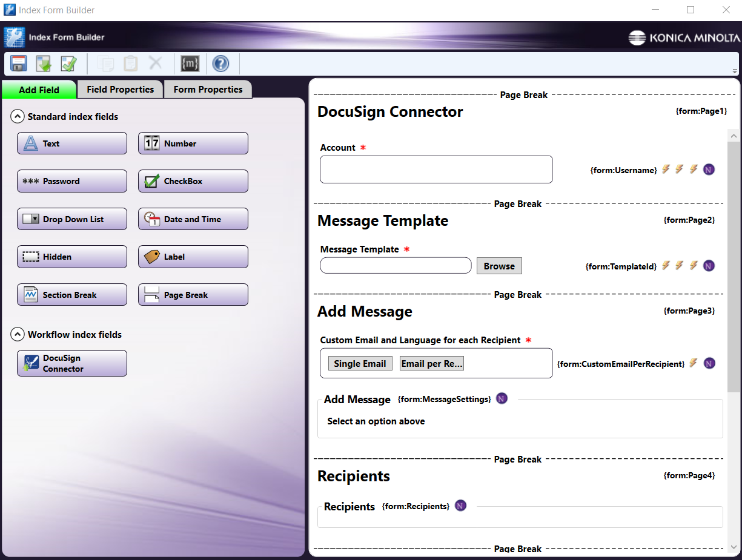Click the import form green arrow icon
This screenshot has height=560, width=742.
pos(44,64)
